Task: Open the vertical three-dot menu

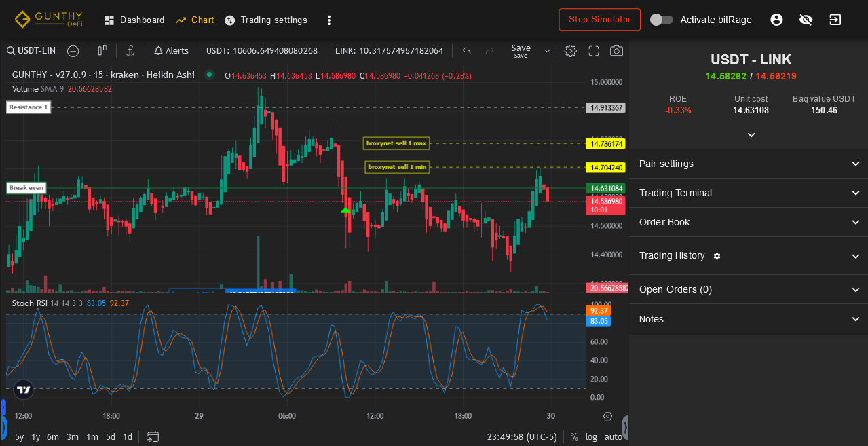Action: 329,20
